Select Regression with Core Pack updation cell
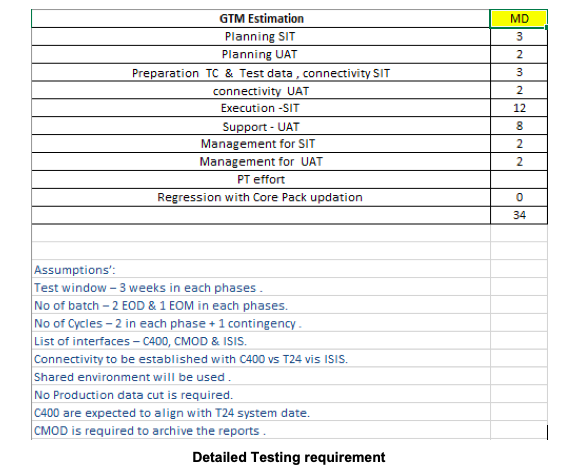581x476 pixels. coord(261,197)
